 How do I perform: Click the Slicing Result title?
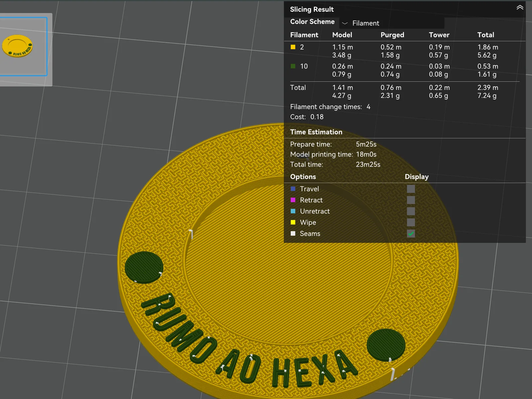pos(312,9)
